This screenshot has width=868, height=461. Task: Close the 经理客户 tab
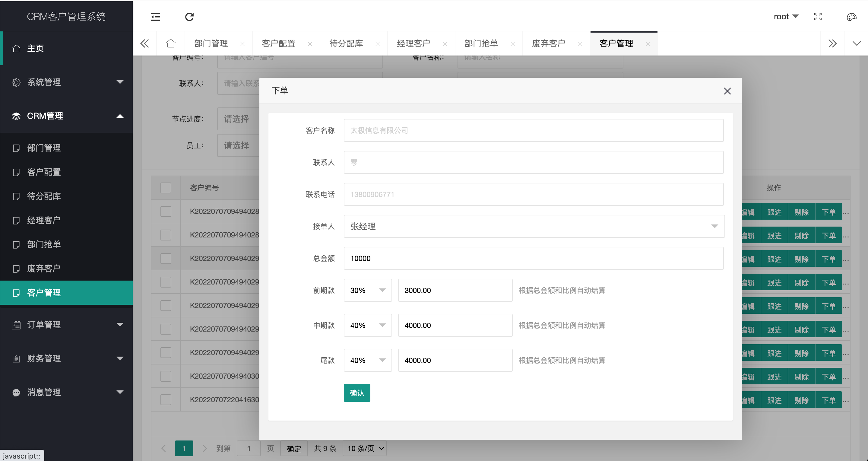pos(445,44)
